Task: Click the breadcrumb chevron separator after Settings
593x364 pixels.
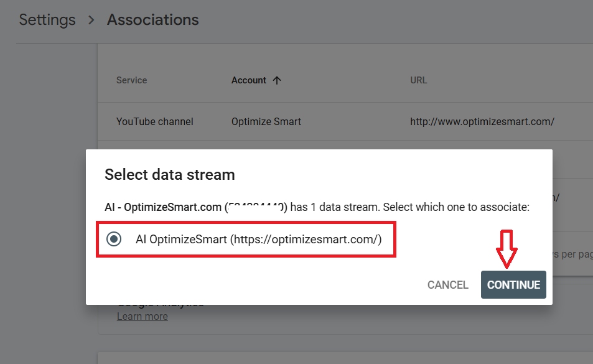Action: (91, 20)
